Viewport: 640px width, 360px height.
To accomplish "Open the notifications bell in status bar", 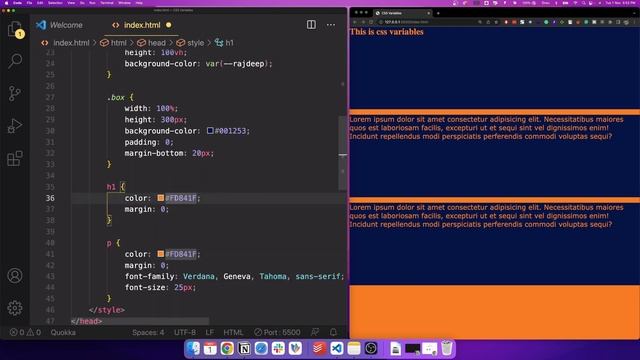I will [333, 332].
